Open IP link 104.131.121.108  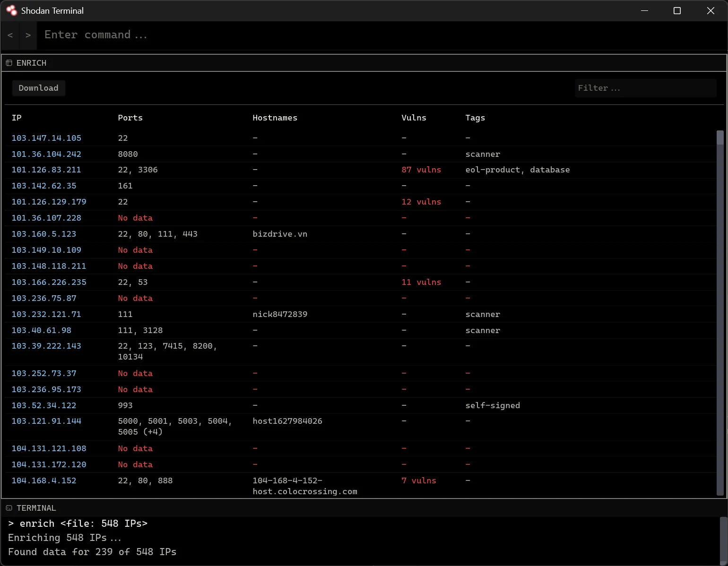click(x=49, y=448)
